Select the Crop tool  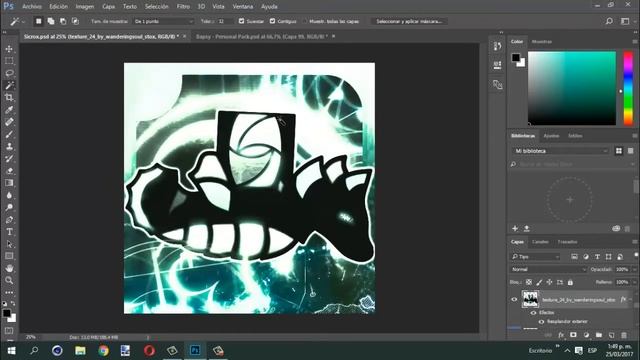point(9,98)
